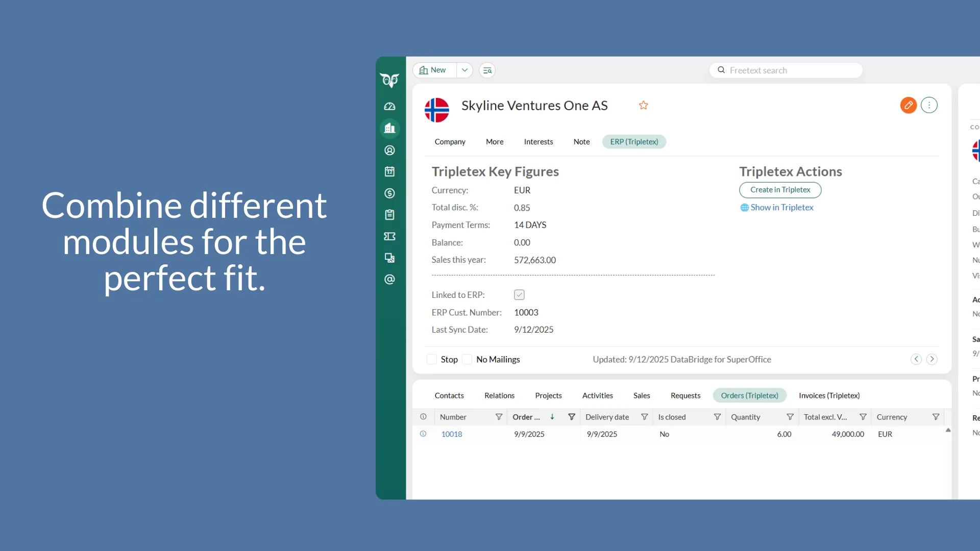Open the Diary calendar icon in sidebar
The height and width of the screenshot is (551, 980).
tap(389, 171)
